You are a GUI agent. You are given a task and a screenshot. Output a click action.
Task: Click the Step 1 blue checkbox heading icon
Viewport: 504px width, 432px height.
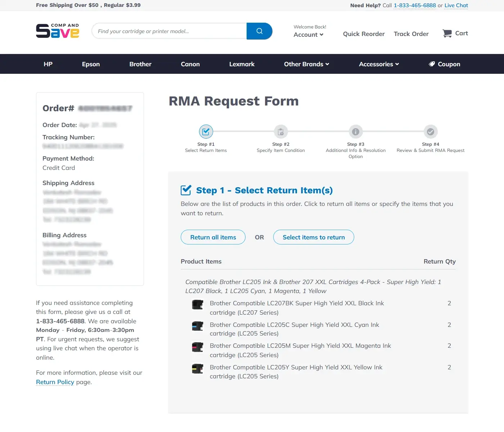point(186,189)
